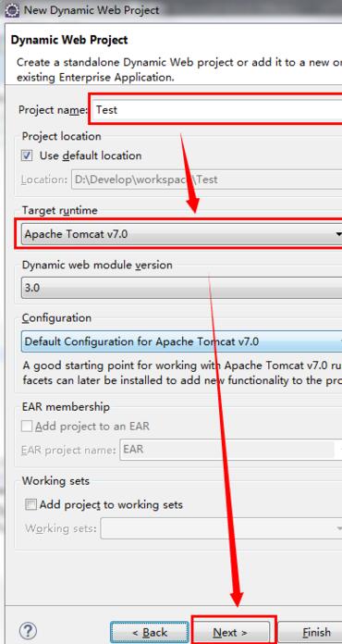The image size is (342, 644).
Task: Go back with the Back button
Action: (x=149, y=632)
